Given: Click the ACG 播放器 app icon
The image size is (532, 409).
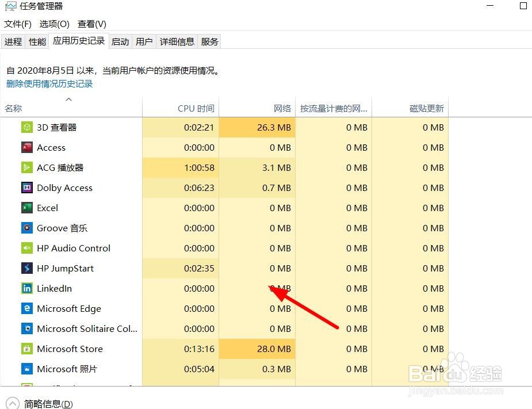Looking at the screenshot, I should pos(27,167).
